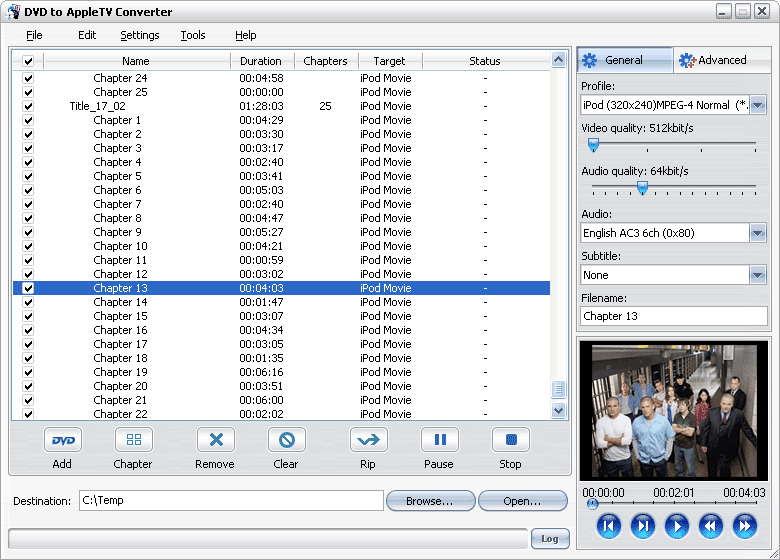Open the Edit menu
The image size is (780, 560).
point(87,35)
